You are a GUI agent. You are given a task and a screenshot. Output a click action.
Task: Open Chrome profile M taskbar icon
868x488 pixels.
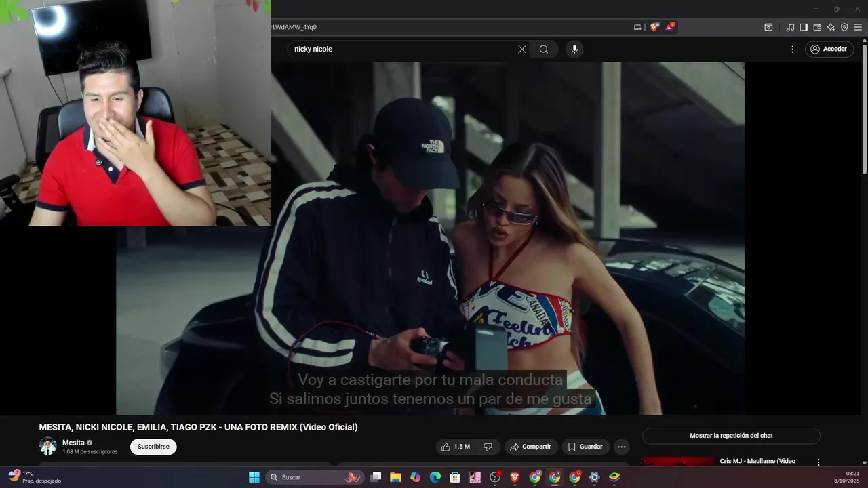pos(535,477)
